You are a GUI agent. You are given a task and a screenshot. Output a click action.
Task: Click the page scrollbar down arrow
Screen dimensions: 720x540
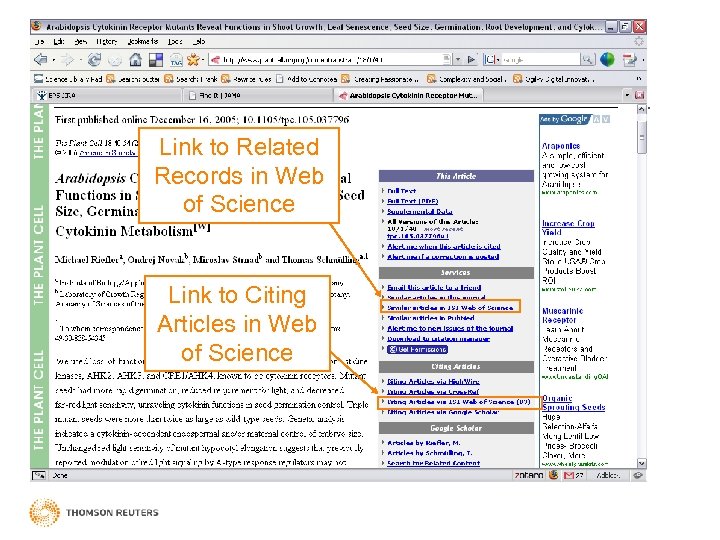(x=641, y=463)
